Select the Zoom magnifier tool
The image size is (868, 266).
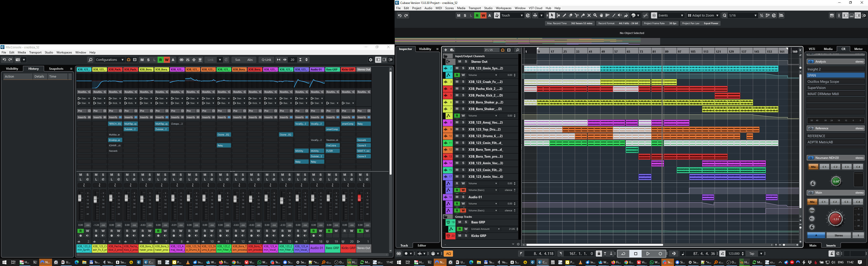coord(595,15)
